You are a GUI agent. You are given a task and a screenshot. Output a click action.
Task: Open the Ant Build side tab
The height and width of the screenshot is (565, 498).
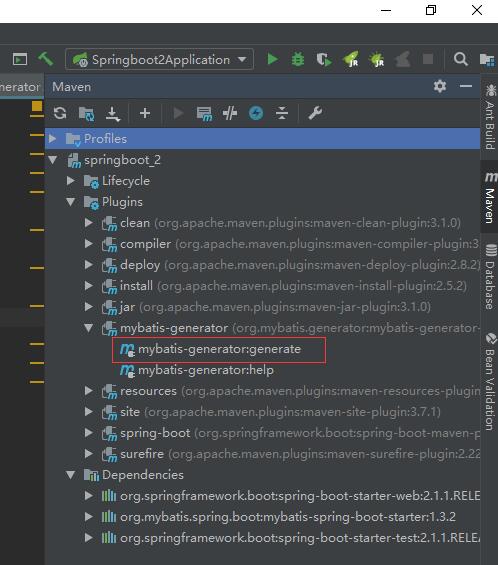[x=490, y=116]
